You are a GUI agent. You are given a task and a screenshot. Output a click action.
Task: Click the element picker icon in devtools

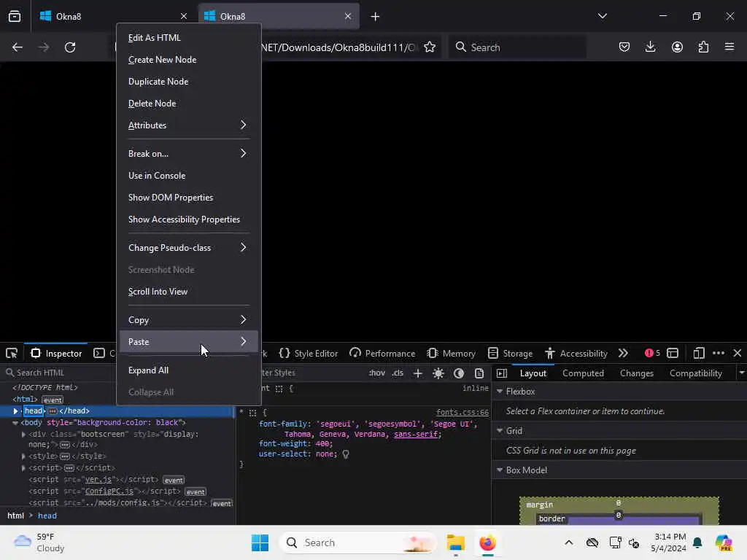point(12,354)
